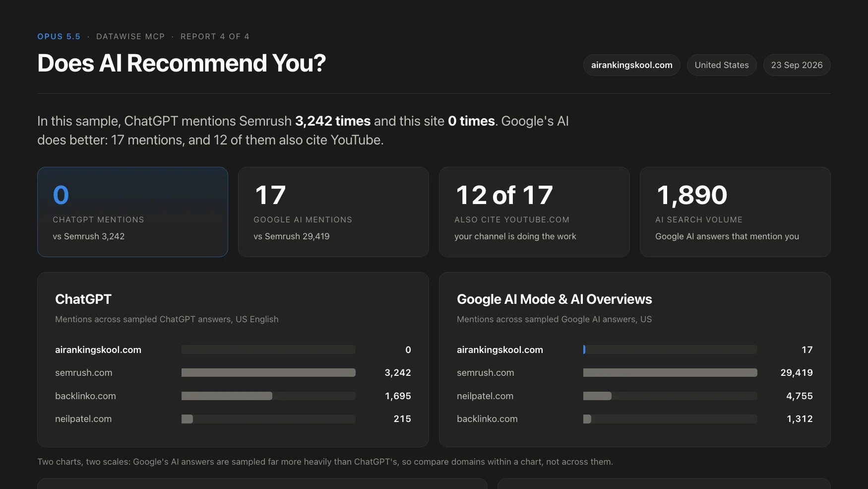Image resolution: width=868 pixels, height=489 pixels.
Task: Open the AI Search Volume card
Action: [x=735, y=212]
